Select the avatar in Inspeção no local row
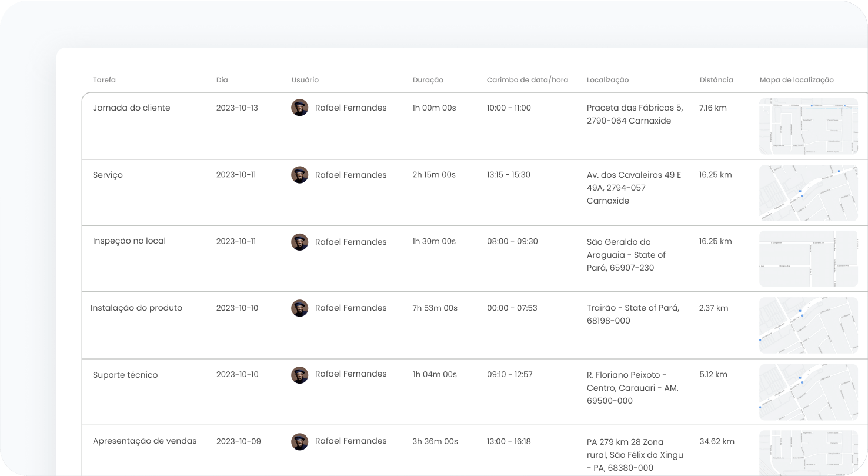The width and height of the screenshot is (868, 476). (299, 242)
